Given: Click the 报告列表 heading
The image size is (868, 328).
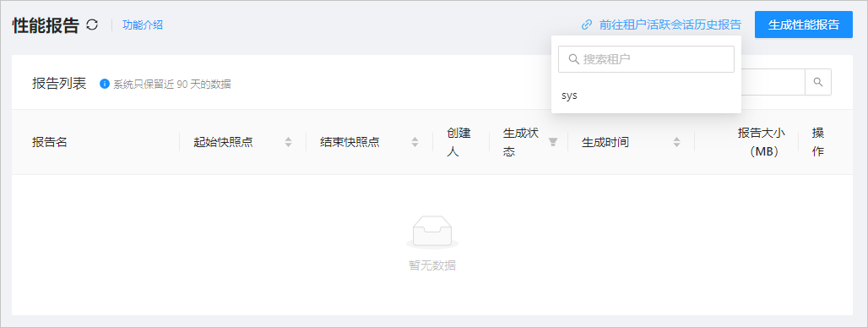Looking at the screenshot, I should point(59,84).
